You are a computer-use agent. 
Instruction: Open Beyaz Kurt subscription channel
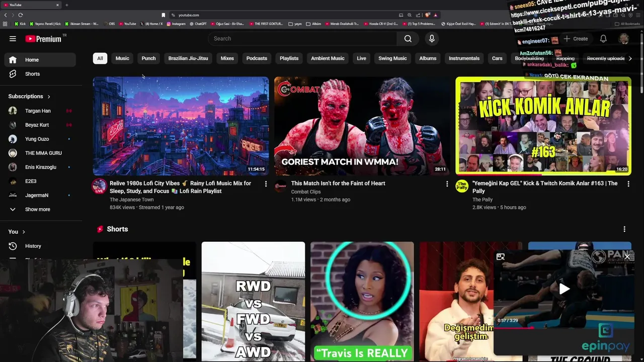[40, 125]
